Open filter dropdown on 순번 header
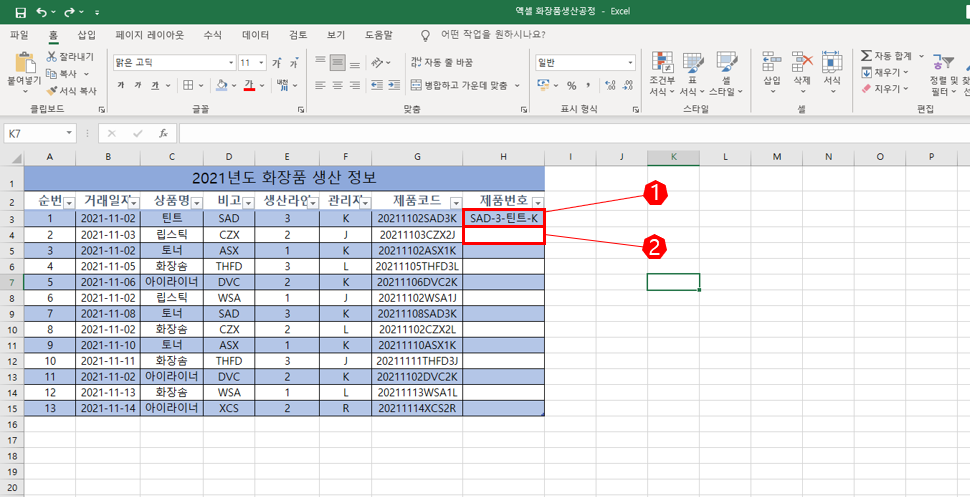 pos(69,203)
